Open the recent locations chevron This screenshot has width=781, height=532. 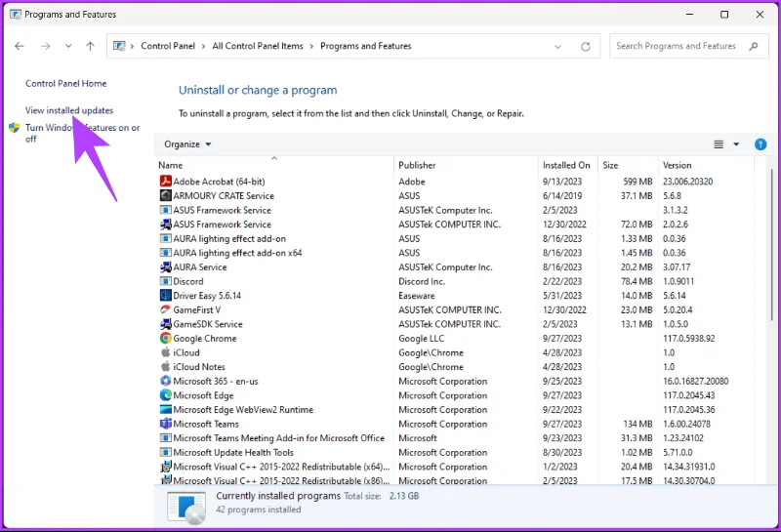point(68,46)
